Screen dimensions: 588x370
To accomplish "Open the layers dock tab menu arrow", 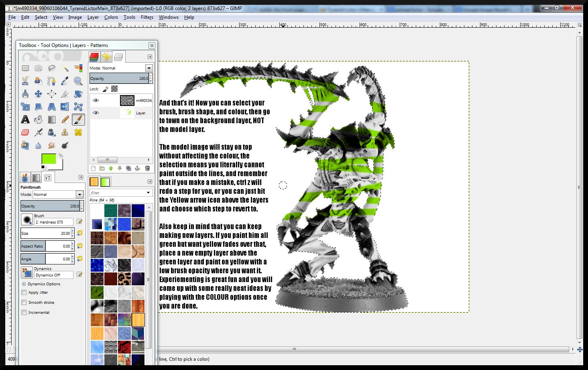I will point(150,57).
